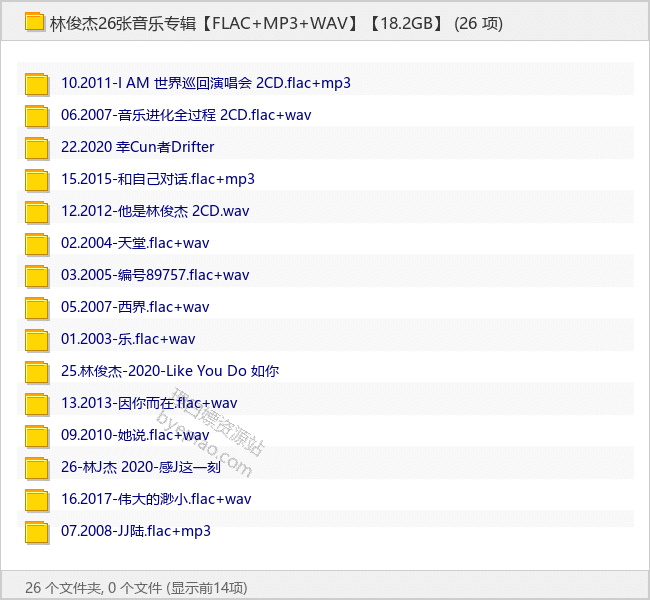Screen dimensions: 650x600
Task: Click folder icon beside 13.2013-因你而在
Action: coord(36,403)
